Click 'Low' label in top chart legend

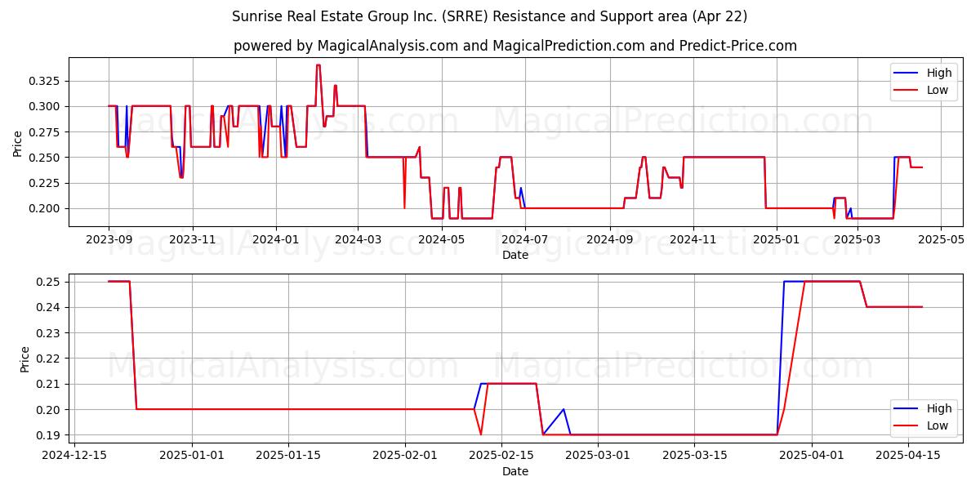coord(938,90)
